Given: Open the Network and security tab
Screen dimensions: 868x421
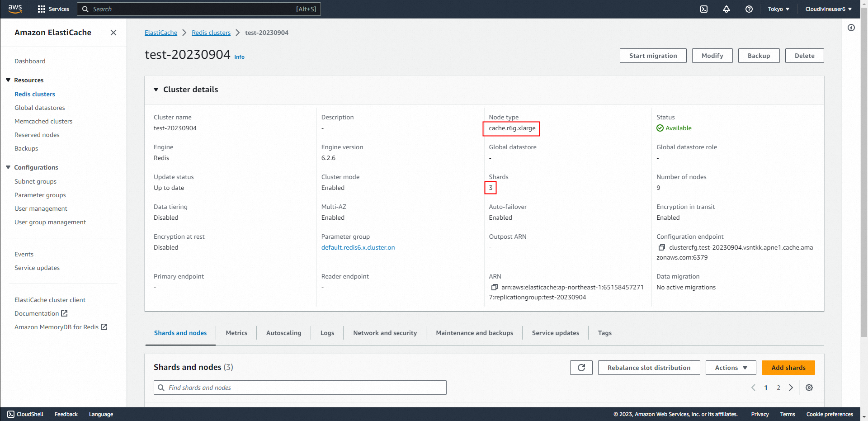Looking at the screenshot, I should click(385, 333).
